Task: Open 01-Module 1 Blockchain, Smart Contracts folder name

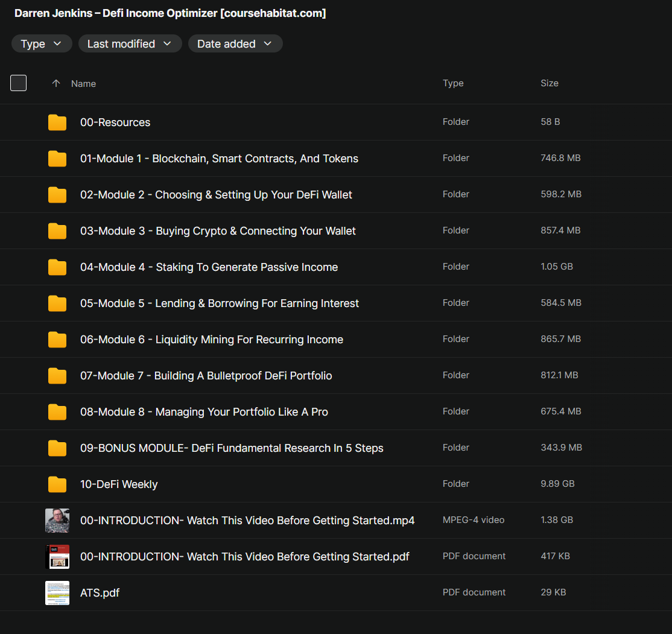Action: tap(219, 159)
